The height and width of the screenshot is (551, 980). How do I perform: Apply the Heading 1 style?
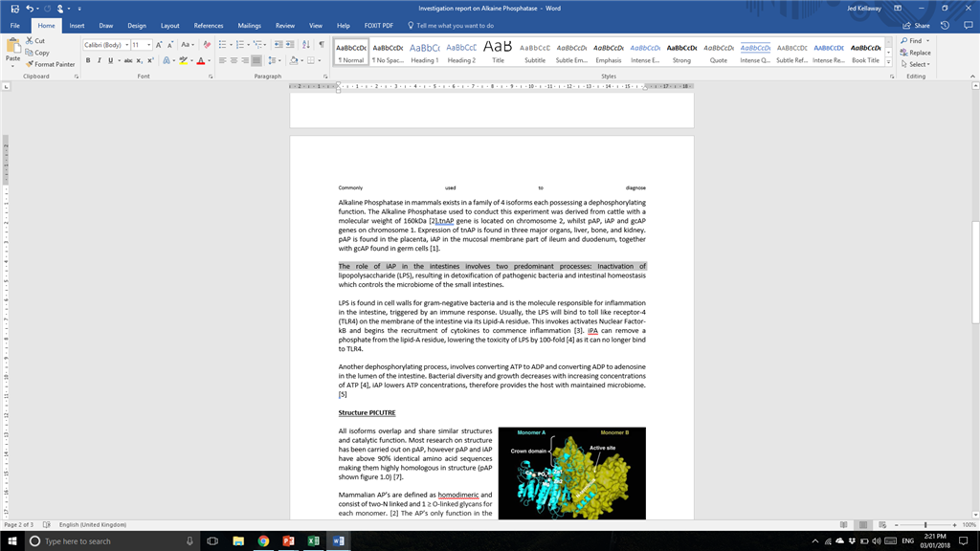pos(425,53)
